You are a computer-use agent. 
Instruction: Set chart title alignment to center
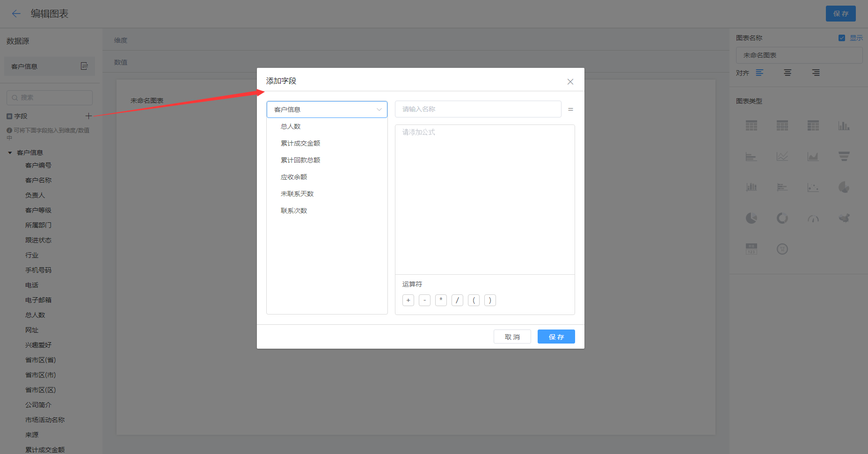(x=788, y=73)
